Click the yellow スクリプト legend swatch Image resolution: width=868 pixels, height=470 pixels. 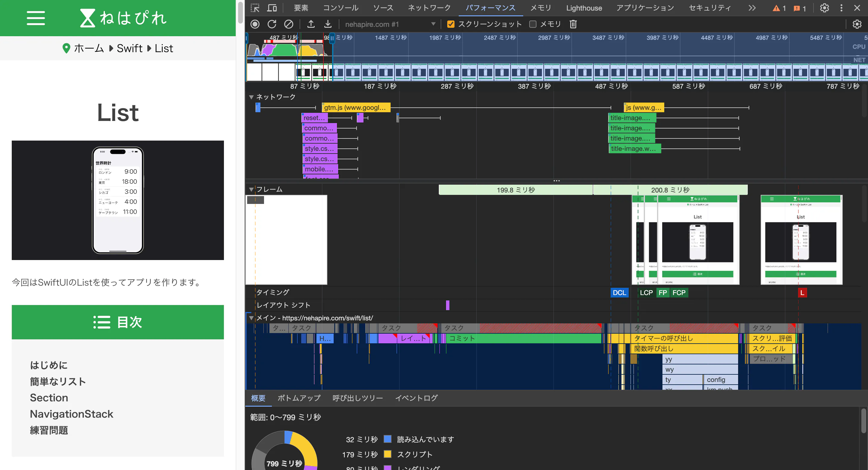(388, 454)
